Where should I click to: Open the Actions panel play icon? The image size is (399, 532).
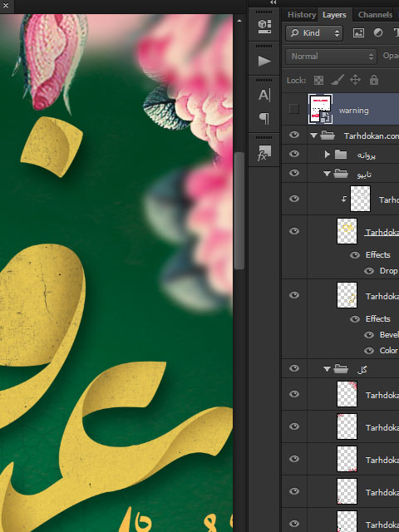coord(264,61)
